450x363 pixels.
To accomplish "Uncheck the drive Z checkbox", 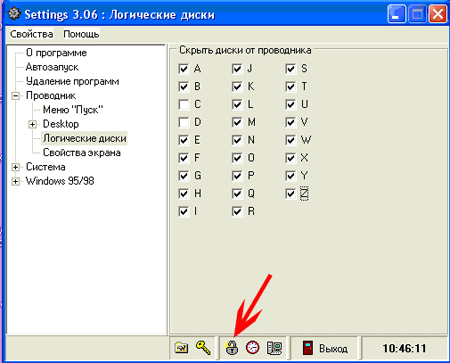I will (x=291, y=193).
